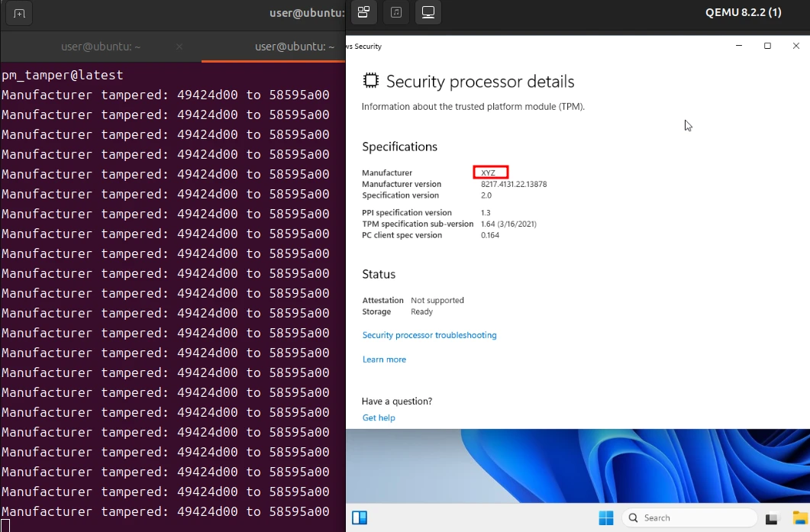Maximize the Windows Security window
Viewport: 810px width, 532px height.
point(767,46)
